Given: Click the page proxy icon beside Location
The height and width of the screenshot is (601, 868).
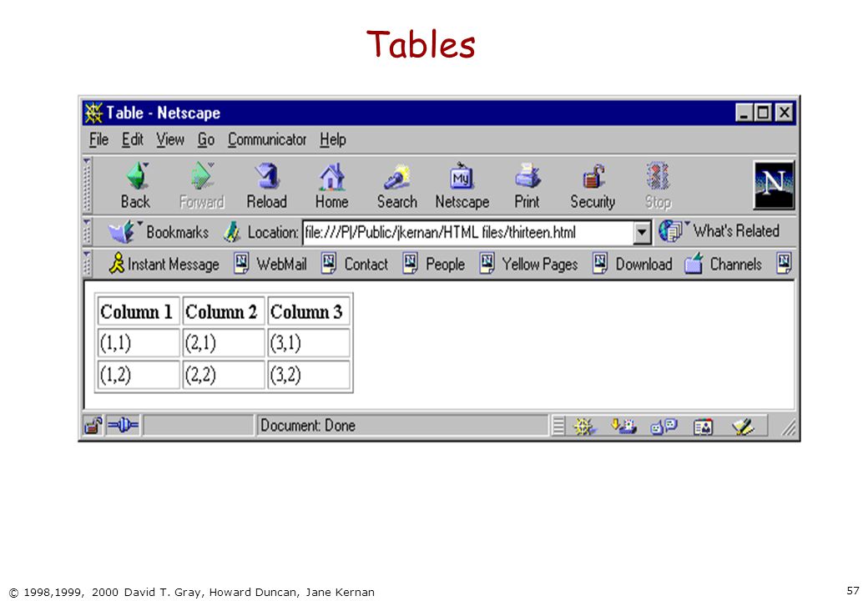Looking at the screenshot, I should 232,232.
